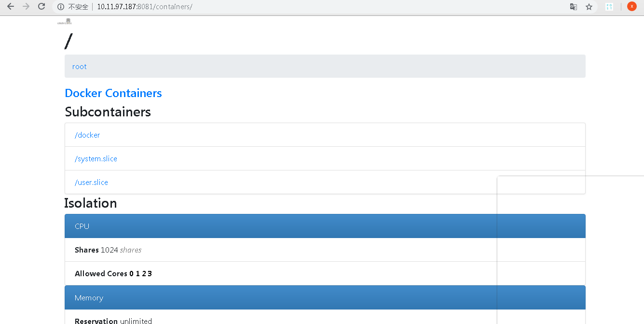Click the Subcontainers heading
644x324 pixels.
point(108,112)
